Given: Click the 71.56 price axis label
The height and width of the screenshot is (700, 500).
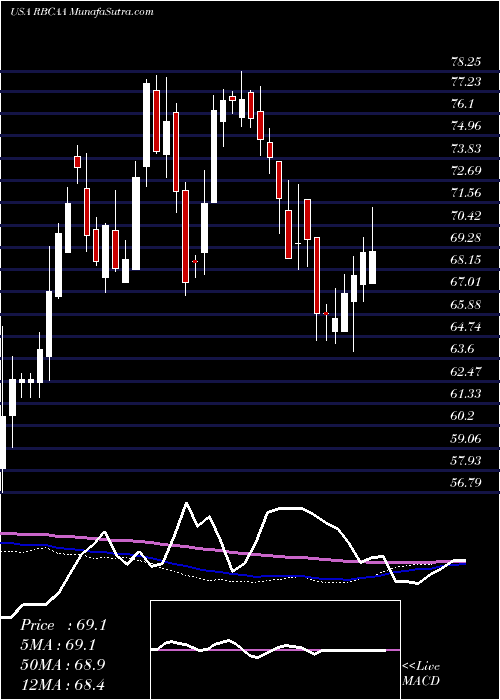Looking at the screenshot, I should point(467,193).
